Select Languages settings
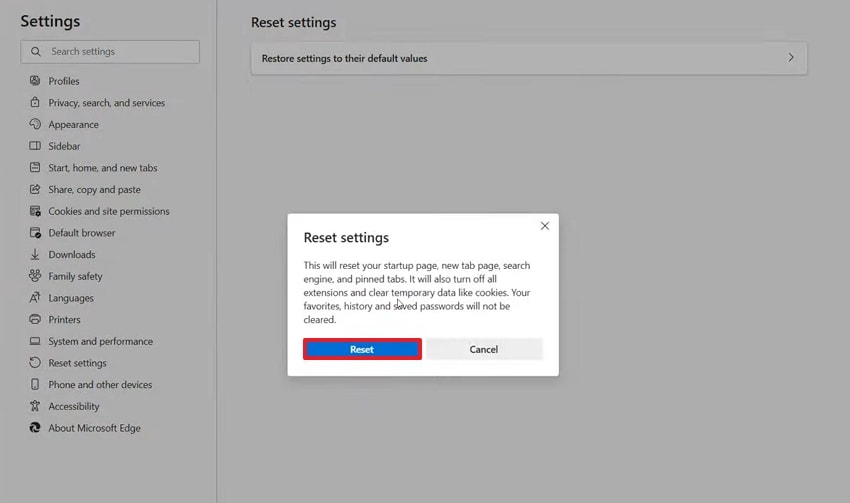The height and width of the screenshot is (503, 850). [x=71, y=298]
